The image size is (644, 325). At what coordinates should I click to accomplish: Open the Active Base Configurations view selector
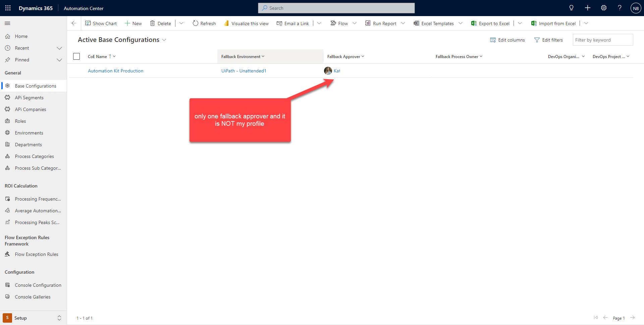[x=164, y=40]
